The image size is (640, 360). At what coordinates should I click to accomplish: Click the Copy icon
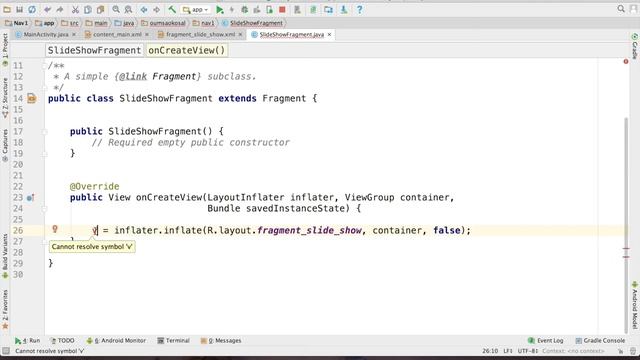(88, 9)
